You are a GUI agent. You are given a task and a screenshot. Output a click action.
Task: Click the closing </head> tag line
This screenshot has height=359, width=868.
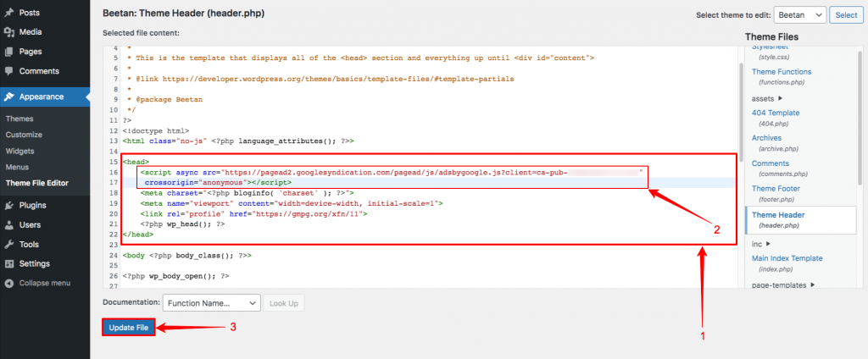click(138, 235)
